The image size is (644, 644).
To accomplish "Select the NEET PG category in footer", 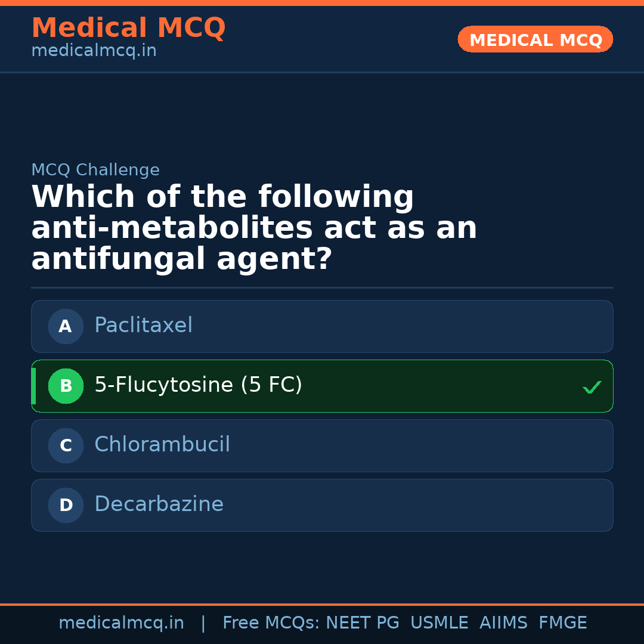I will pyautogui.click(x=362, y=623).
